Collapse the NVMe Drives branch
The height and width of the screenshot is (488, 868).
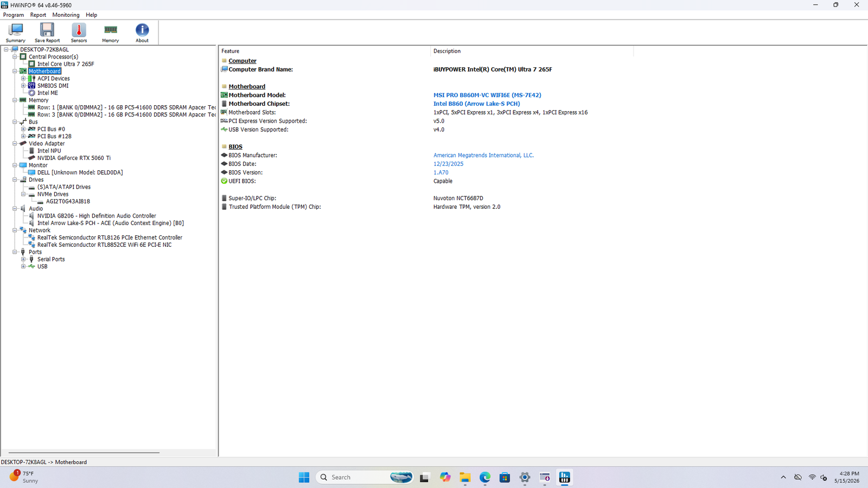[23, 194]
